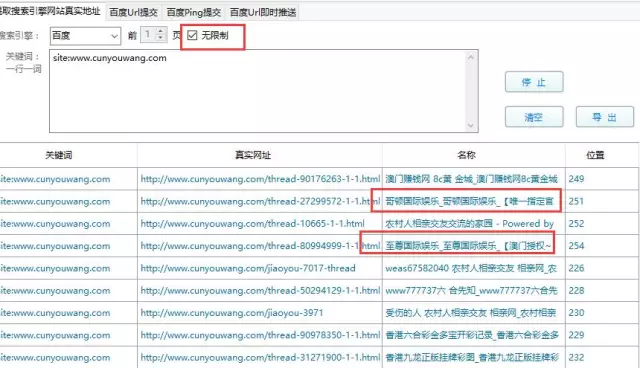Open the 百度 search engine dropdown
Image resolution: width=640 pixels, height=368 pixels.
[85, 36]
